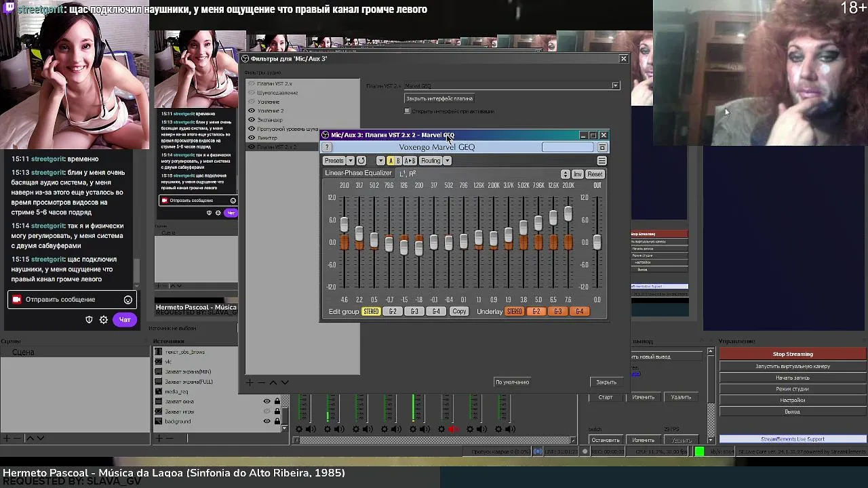Select G-3 underlay group
This screenshot has height=488, width=868.
(x=557, y=312)
